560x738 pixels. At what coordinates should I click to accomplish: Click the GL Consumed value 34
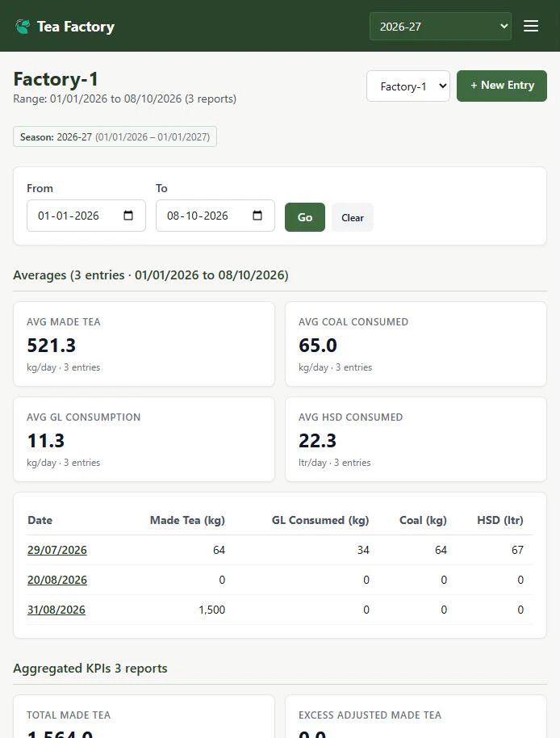coord(363,550)
